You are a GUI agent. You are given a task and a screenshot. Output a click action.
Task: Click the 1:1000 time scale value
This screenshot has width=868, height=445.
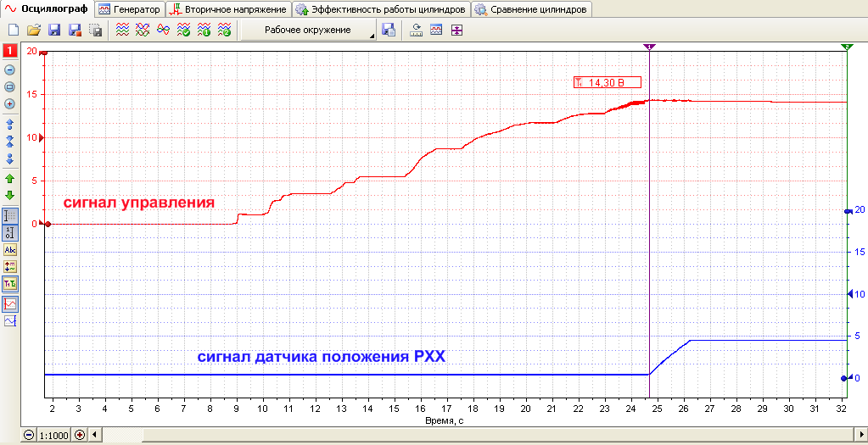click(x=54, y=436)
